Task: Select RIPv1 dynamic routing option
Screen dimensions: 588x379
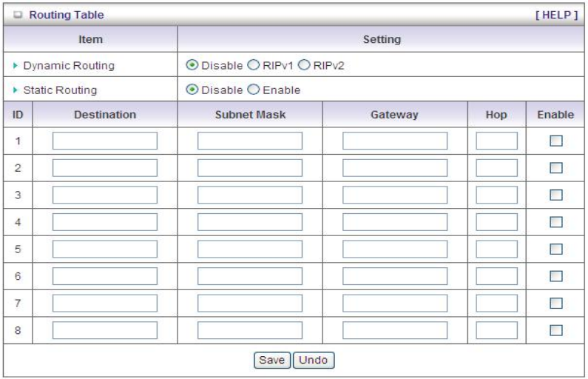Action: tap(254, 65)
